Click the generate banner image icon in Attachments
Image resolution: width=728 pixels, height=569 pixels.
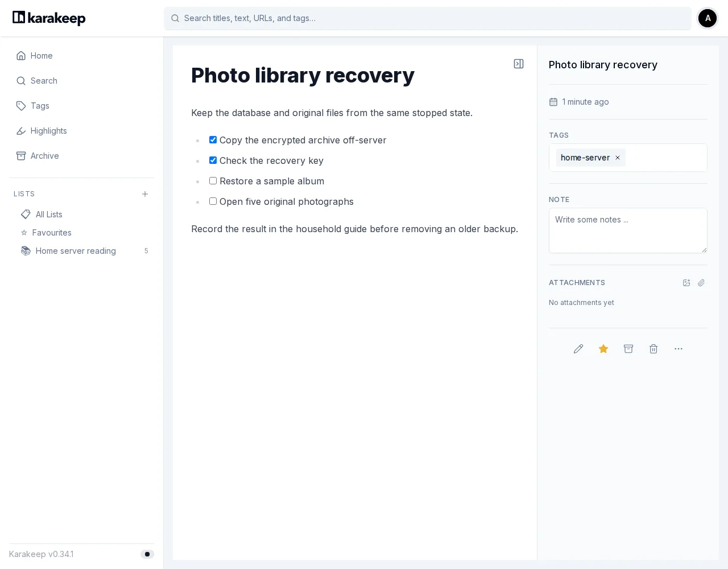click(x=686, y=283)
